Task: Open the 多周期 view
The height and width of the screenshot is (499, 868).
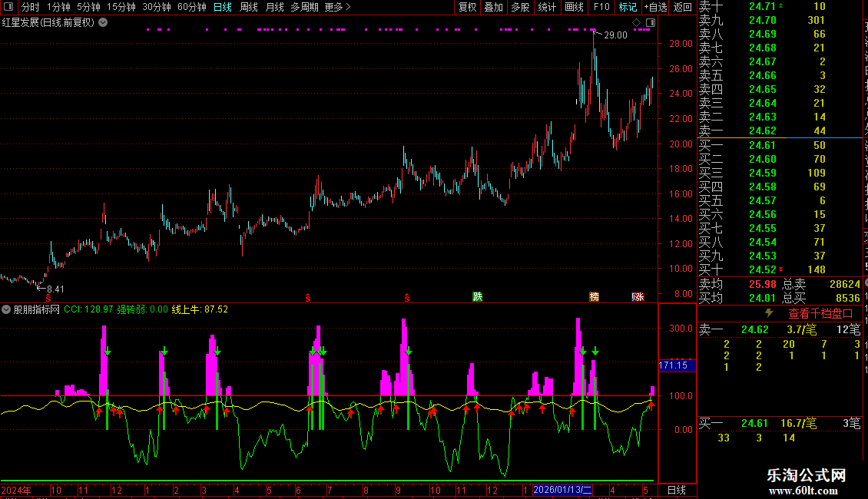Action: coord(304,7)
